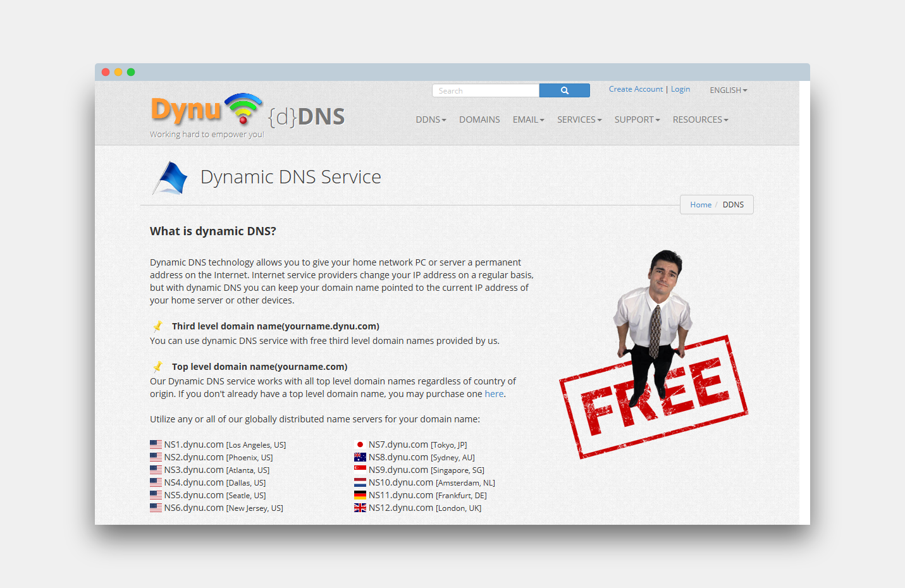The height and width of the screenshot is (588, 905).
Task: Click NS7.dynu.com [Tokyo, JP] text
Action: (418, 444)
